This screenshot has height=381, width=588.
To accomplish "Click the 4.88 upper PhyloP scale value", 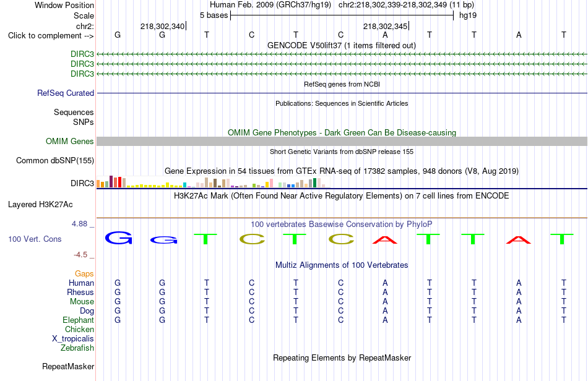I will (79, 224).
